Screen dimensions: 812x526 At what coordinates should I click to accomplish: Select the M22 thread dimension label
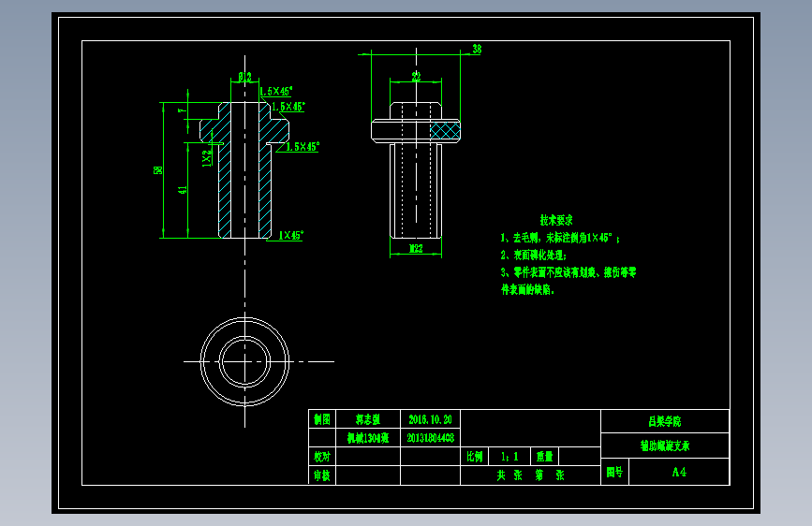click(416, 249)
